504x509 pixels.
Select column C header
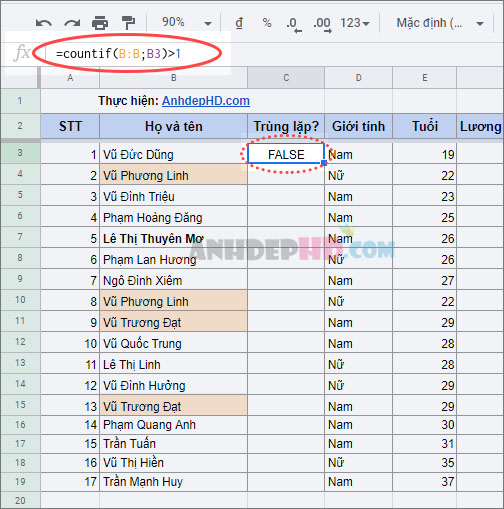[286, 78]
